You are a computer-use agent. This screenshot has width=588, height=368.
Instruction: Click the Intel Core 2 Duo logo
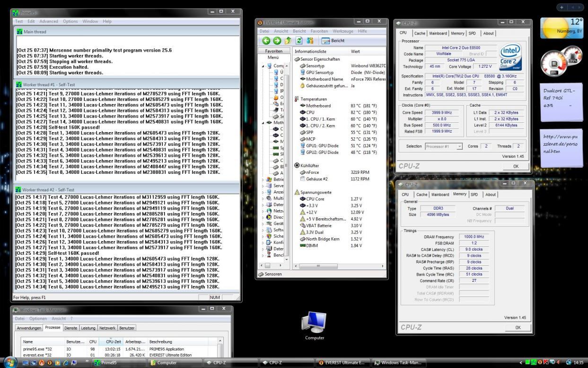[x=511, y=57]
